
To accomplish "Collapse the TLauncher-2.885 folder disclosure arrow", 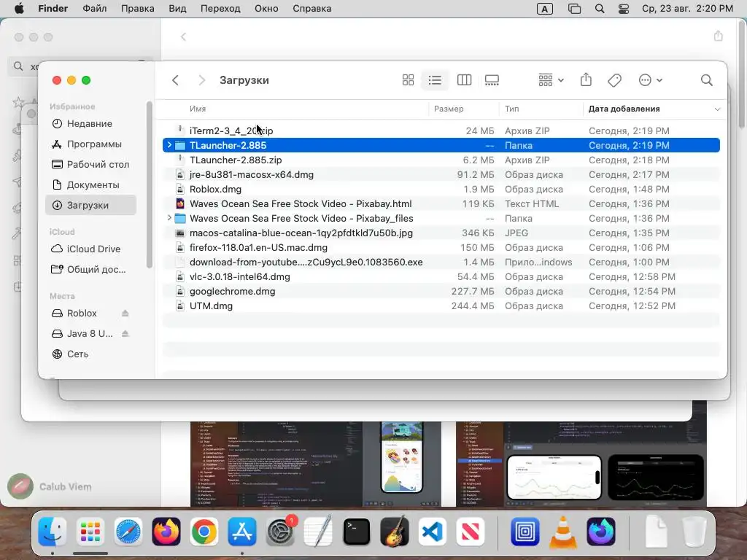I will click(x=169, y=145).
